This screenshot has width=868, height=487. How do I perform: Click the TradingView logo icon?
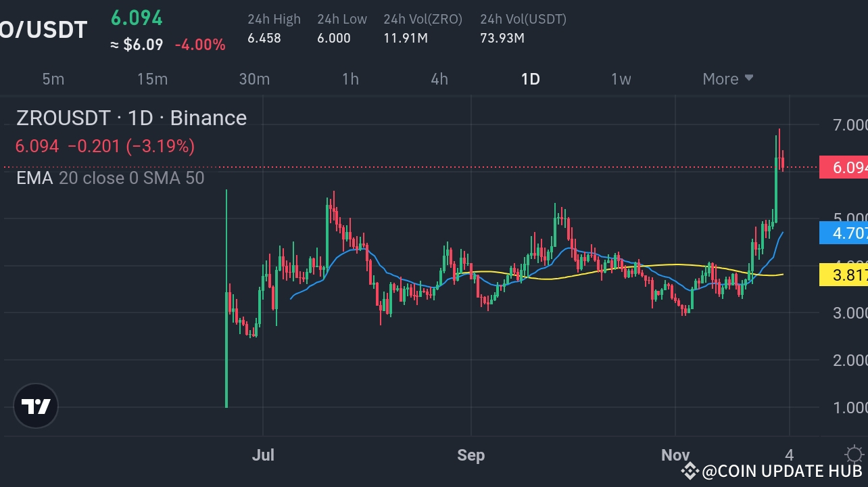(35, 406)
